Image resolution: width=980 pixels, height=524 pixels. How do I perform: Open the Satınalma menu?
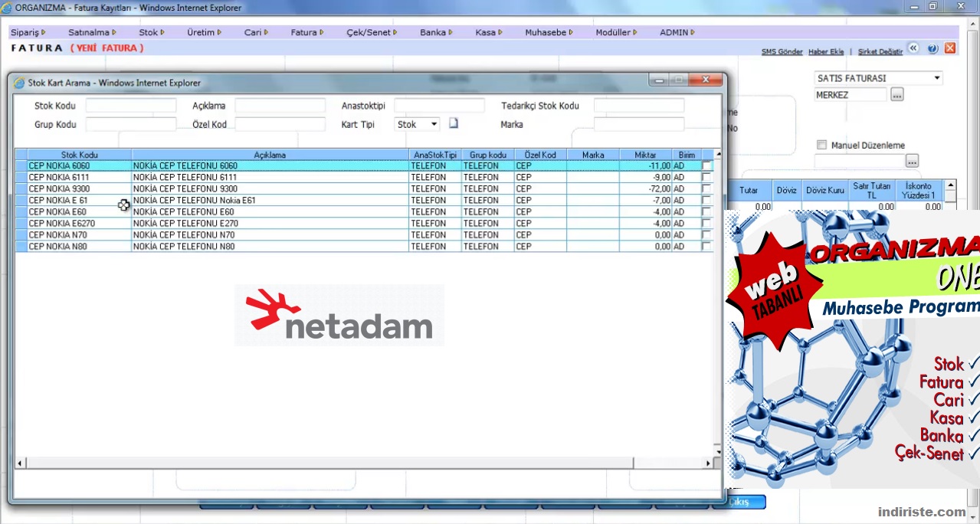(x=92, y=32)
